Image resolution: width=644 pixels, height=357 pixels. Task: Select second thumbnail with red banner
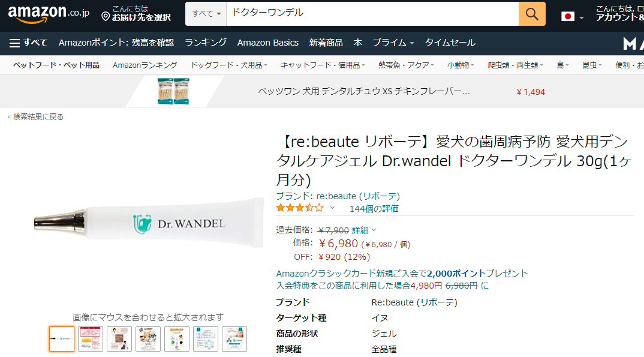click(91, 339)
